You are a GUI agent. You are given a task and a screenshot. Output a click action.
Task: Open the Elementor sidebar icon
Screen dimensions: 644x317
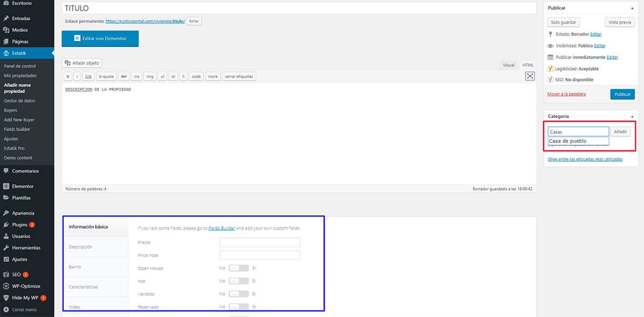click(x=6, y=186)
